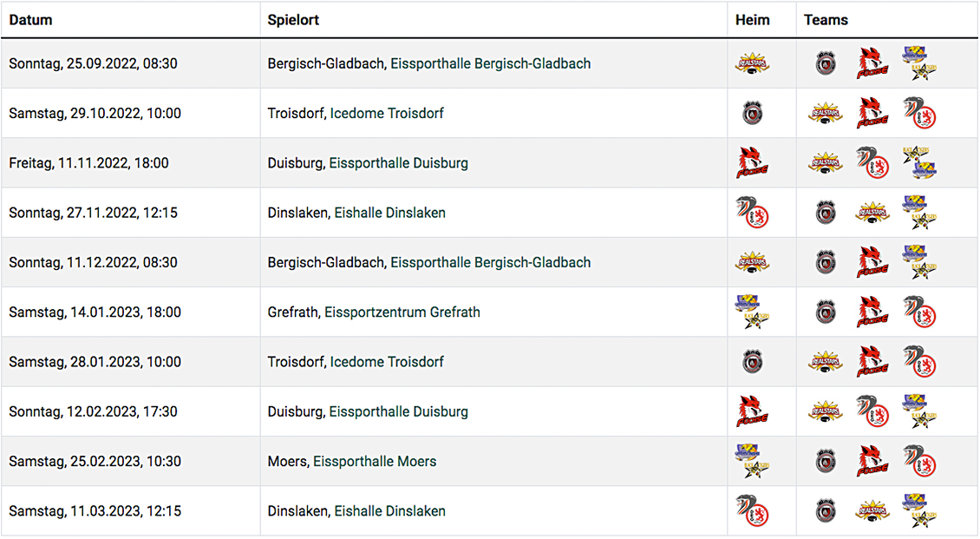Open Icedome Troisdorf link for 29.10.2022

coord(387,113)
